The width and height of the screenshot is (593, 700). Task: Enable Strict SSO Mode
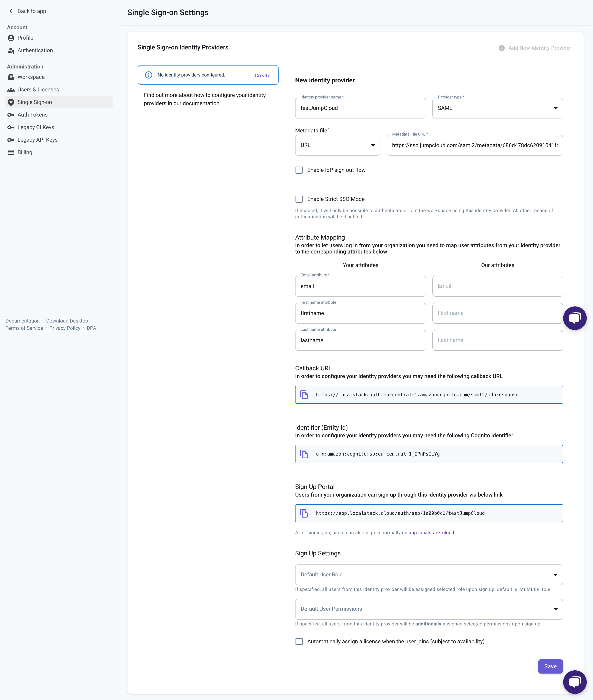(x=299, y=199)
